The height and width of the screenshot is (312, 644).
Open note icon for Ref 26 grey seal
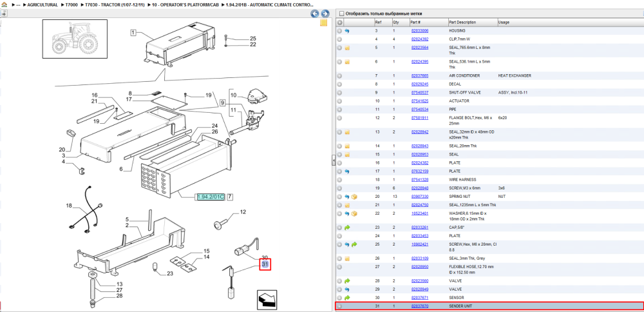[347, 258]
